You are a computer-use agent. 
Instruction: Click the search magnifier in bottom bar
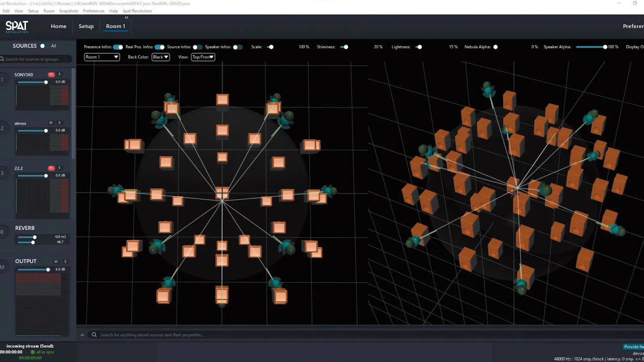[94, 335]
